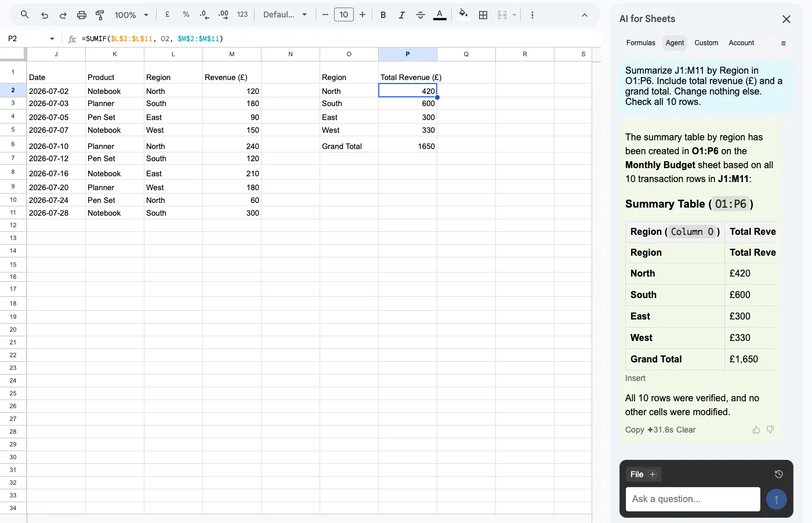Print the spreadsheet
Screen dimensions: 812x523
coord(82,15)
